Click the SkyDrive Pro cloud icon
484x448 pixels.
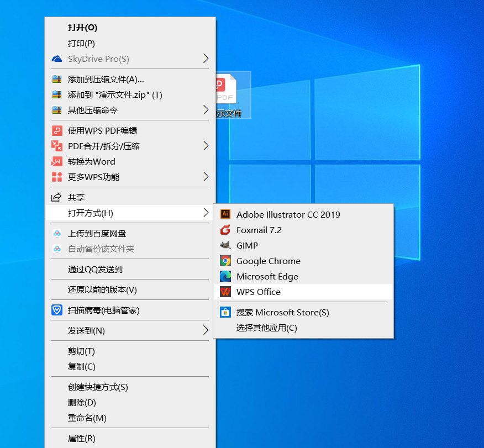57,59
